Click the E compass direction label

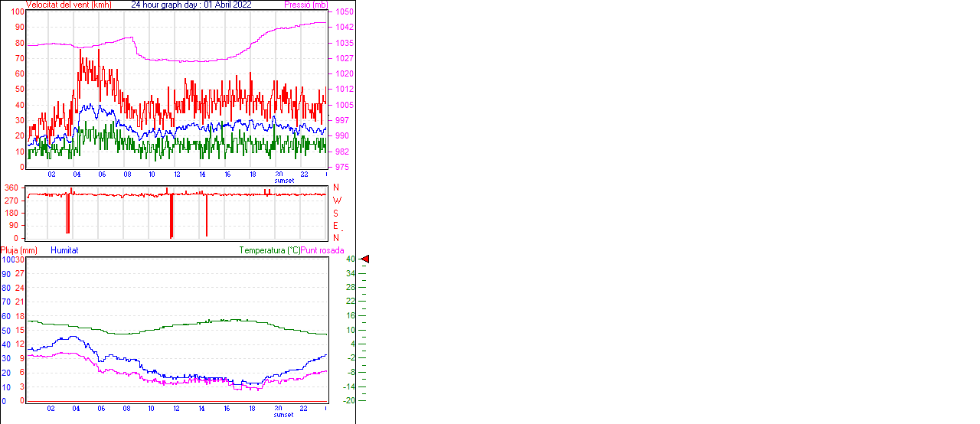335,226
